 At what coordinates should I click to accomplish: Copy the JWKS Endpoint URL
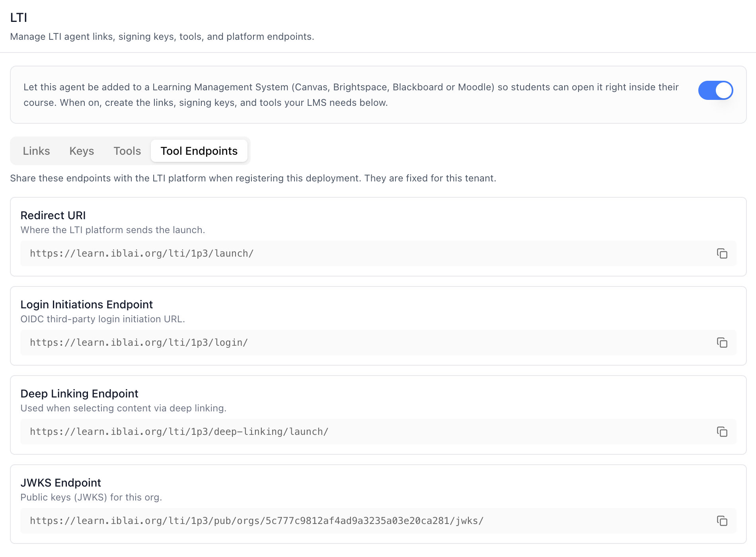pyautogui.click(x=722, y=521)
